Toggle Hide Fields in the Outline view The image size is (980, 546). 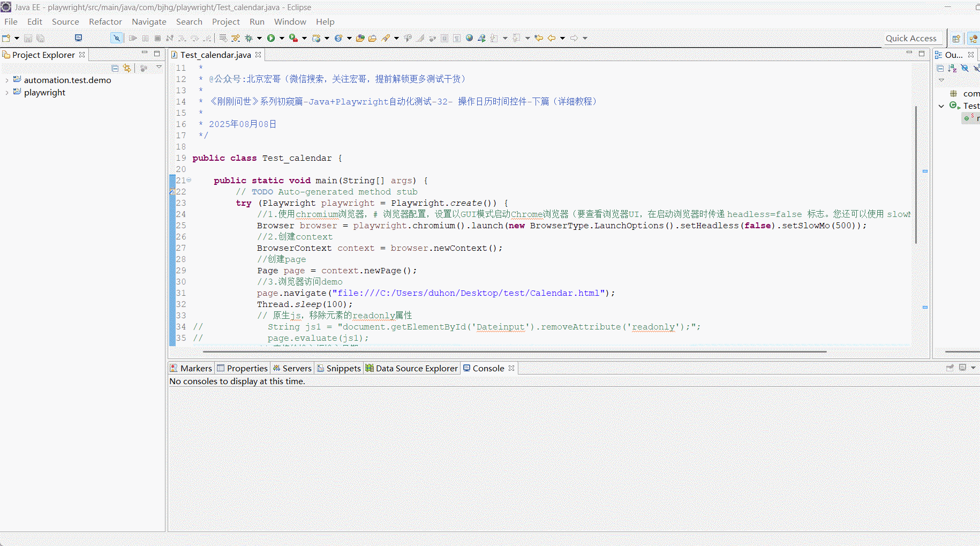point(964,68)
